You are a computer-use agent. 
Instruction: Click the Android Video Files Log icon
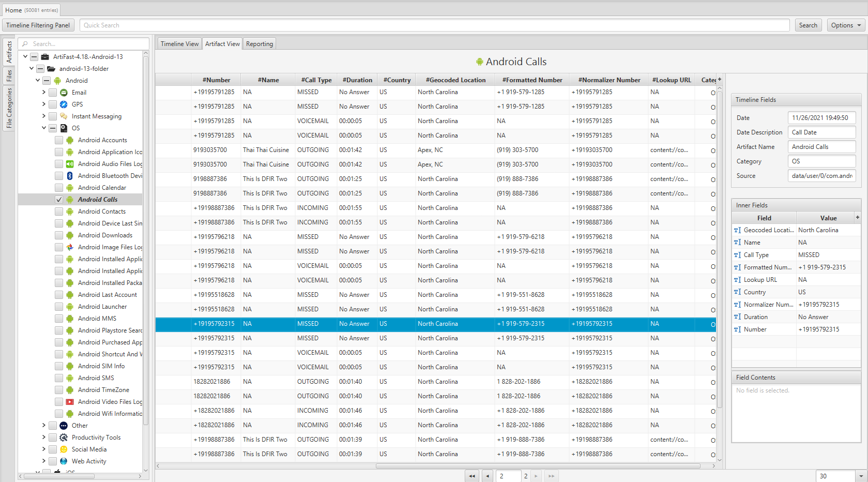tap(70, 402)
